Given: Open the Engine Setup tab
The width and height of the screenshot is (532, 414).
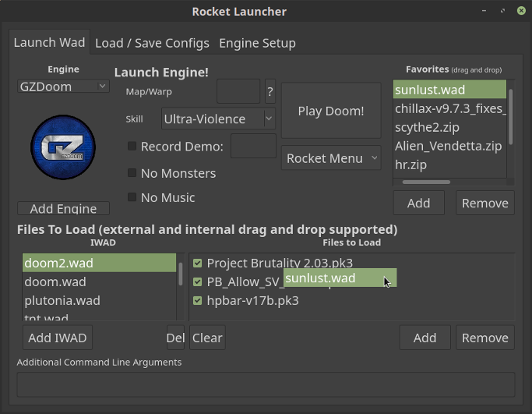Looking at the screenshot, I should click(x=257, y=43).
